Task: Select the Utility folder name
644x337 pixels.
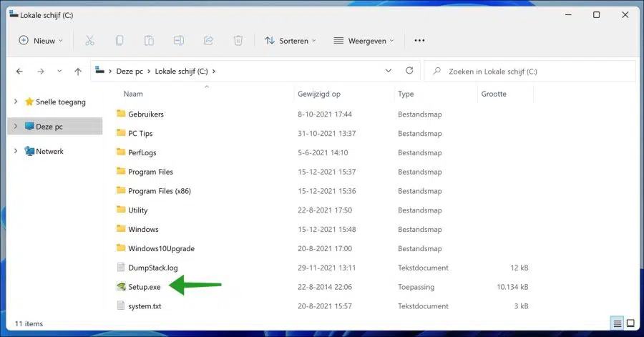Action: click(137, 210)
